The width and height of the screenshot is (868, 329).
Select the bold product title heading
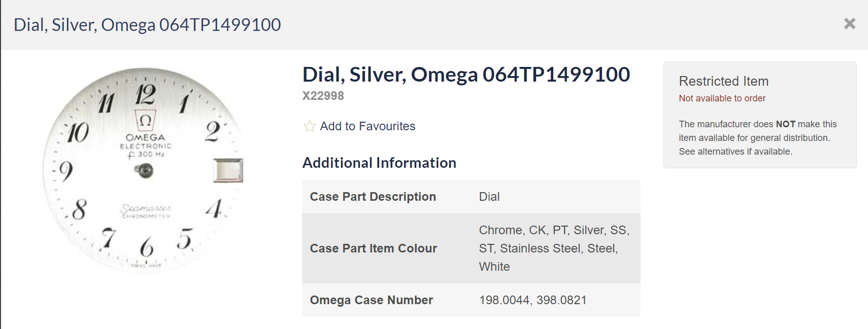[466, 75]
